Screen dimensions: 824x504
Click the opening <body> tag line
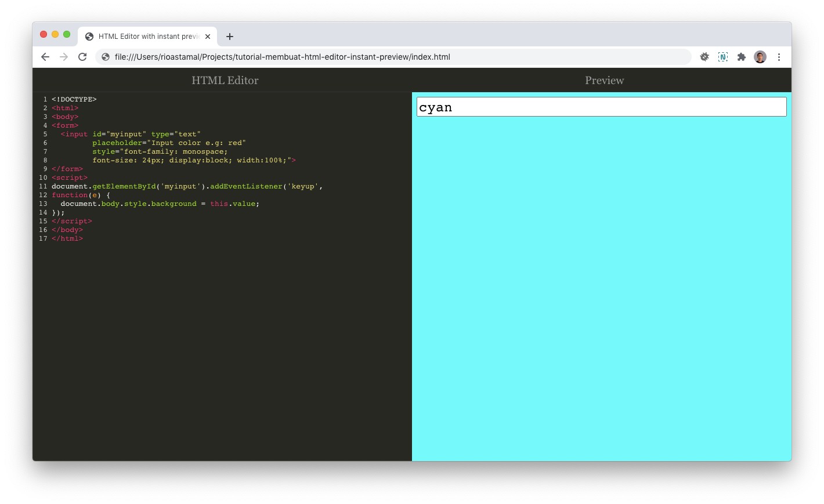[65, 117]
